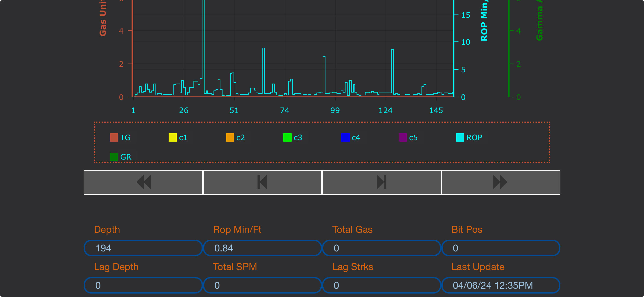Click the fast-forward double-arrow button
Screen dimensions: 644x297
point(501,182)
